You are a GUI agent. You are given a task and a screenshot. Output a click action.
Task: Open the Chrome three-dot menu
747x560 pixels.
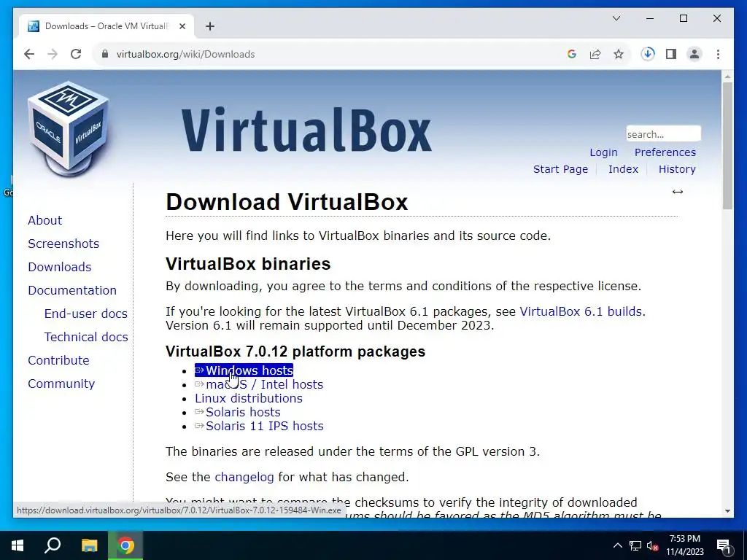[x=718, y=54]
